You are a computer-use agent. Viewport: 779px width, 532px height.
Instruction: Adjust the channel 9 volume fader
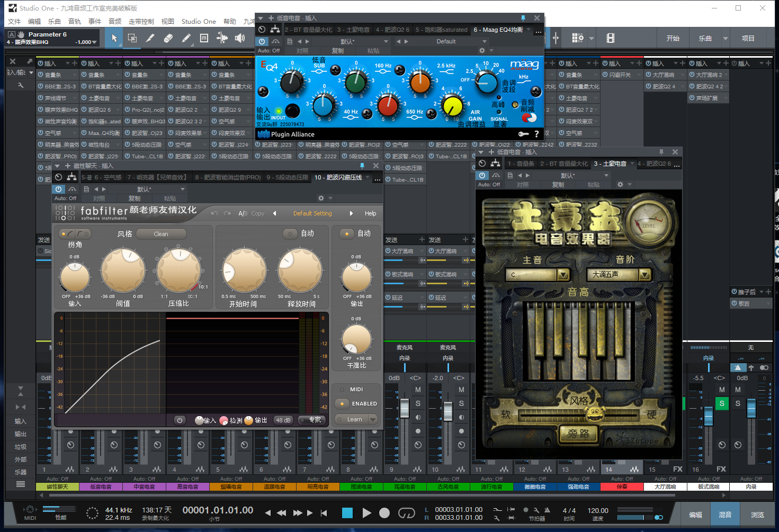click(x=405, y=408)
